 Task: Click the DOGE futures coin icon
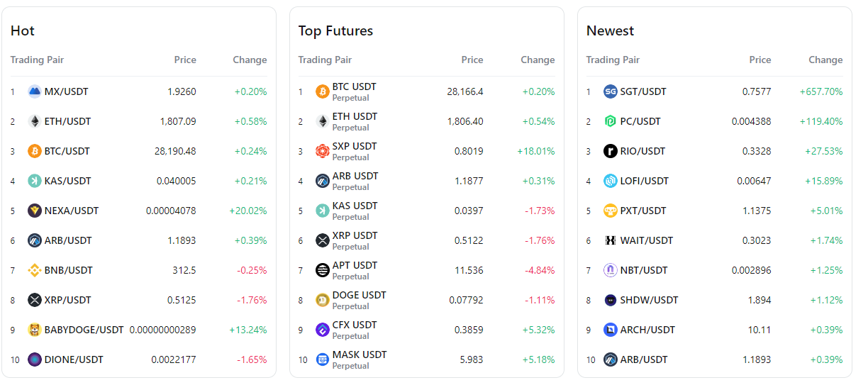[323, 300]
